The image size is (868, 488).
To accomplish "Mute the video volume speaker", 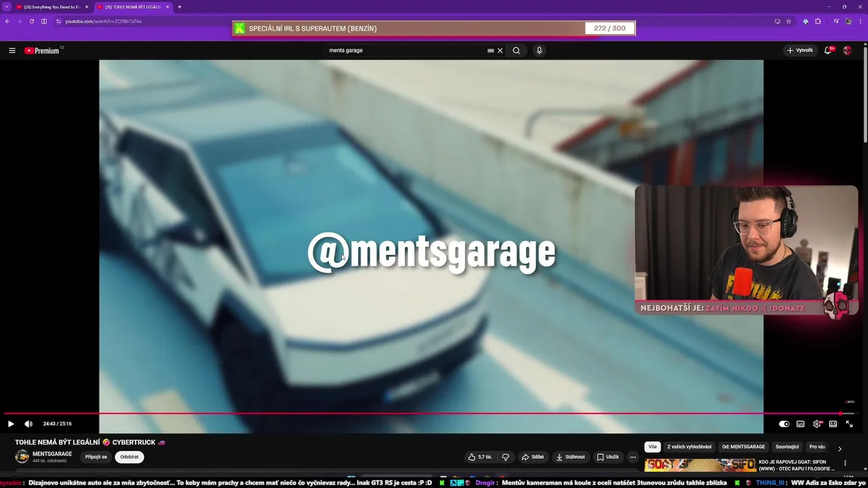I will point(28,424).
